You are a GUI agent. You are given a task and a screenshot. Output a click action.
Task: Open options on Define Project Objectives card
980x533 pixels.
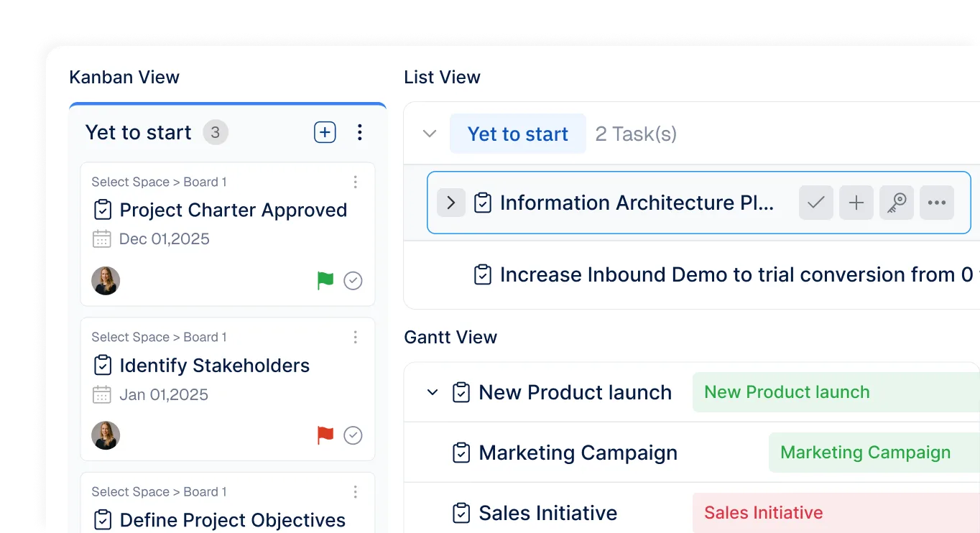click(x=355, y=492)
